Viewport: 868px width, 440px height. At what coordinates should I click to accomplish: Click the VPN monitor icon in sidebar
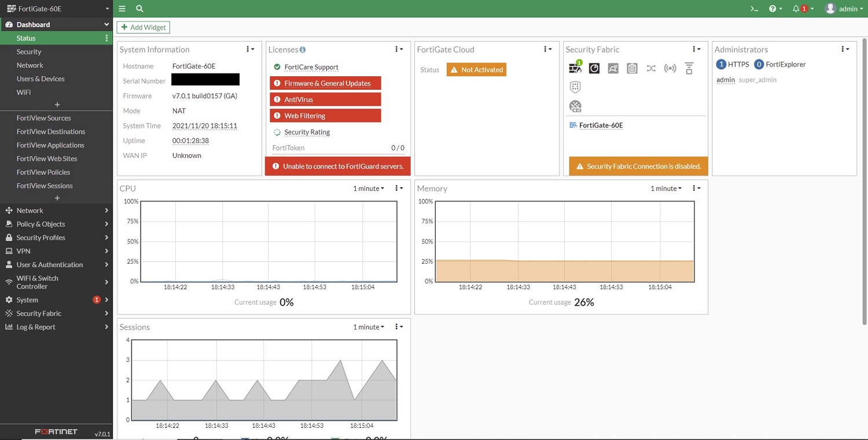point(9,251)
